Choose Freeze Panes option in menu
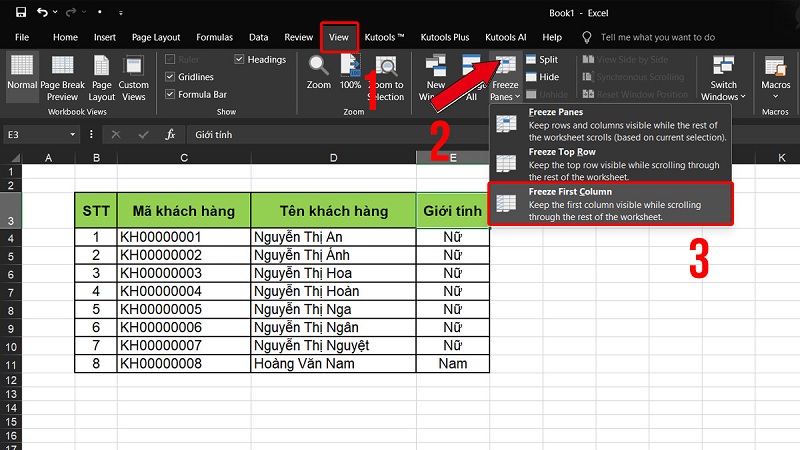The image size is (800, 450). coord(611,124)
